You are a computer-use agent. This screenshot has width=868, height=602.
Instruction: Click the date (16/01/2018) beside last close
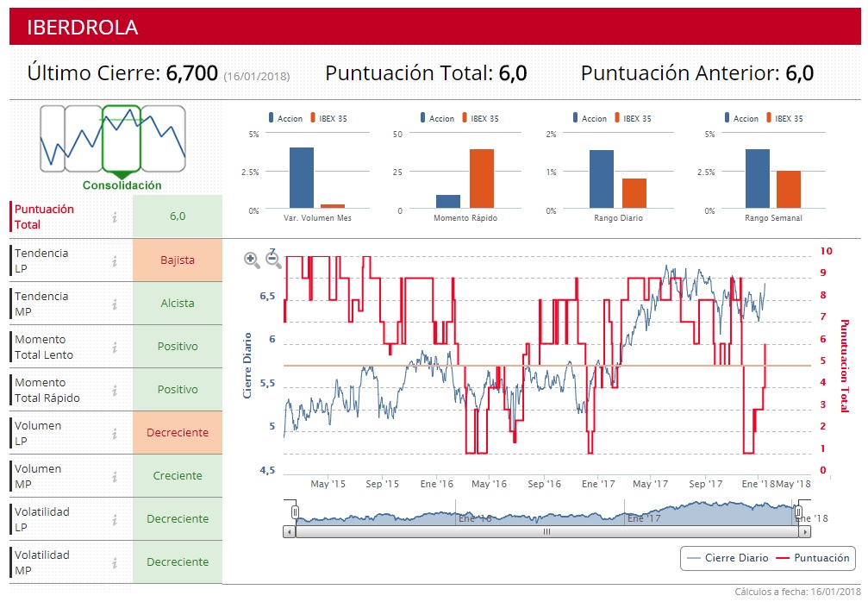coord(257,77)
